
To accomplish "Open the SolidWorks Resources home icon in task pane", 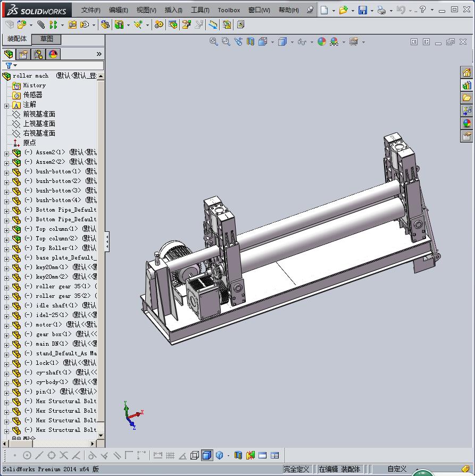I will 466,72.
